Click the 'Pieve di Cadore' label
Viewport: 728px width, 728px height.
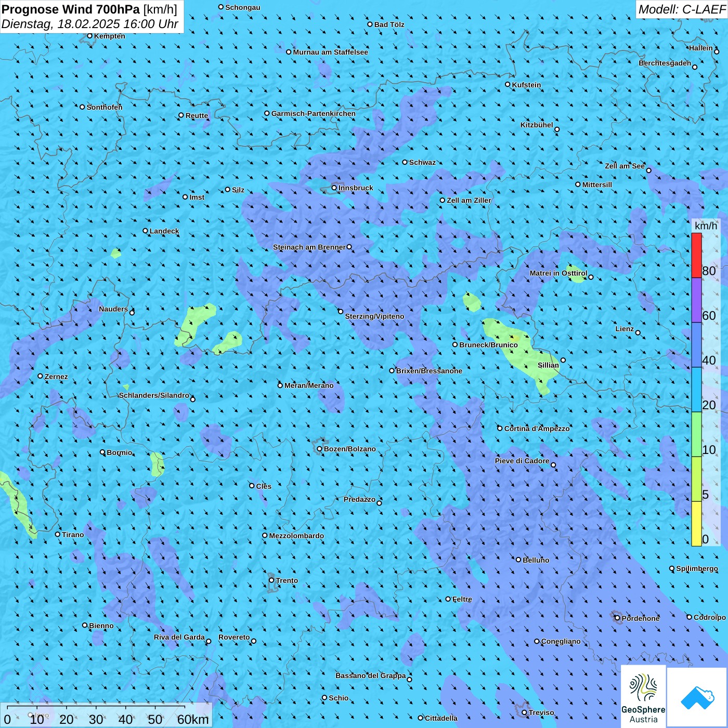tap(522, 461)
